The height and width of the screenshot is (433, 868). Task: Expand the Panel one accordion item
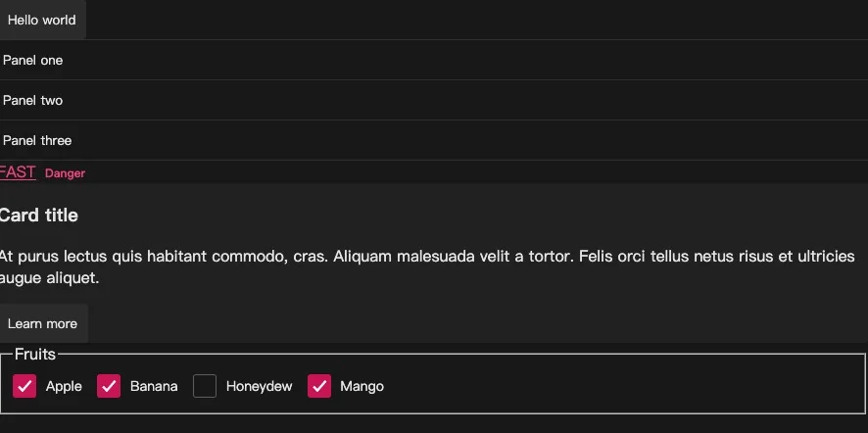434,60
